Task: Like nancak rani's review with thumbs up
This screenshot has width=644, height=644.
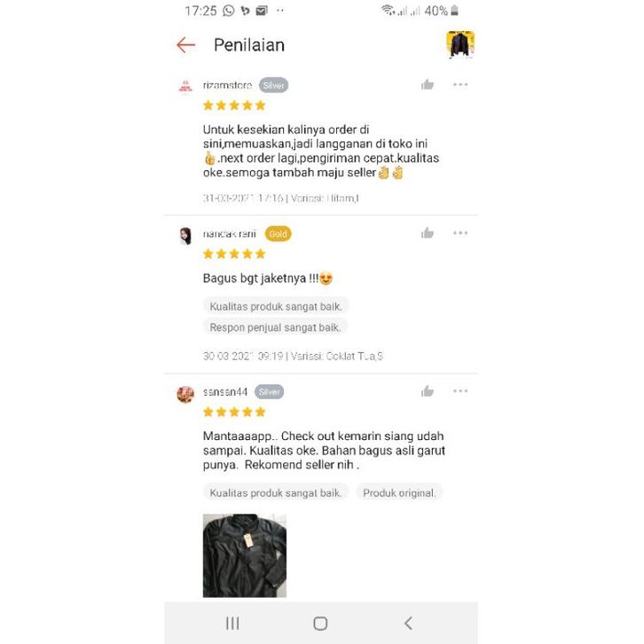Action: pyautogui.click(x=428, y=233)
